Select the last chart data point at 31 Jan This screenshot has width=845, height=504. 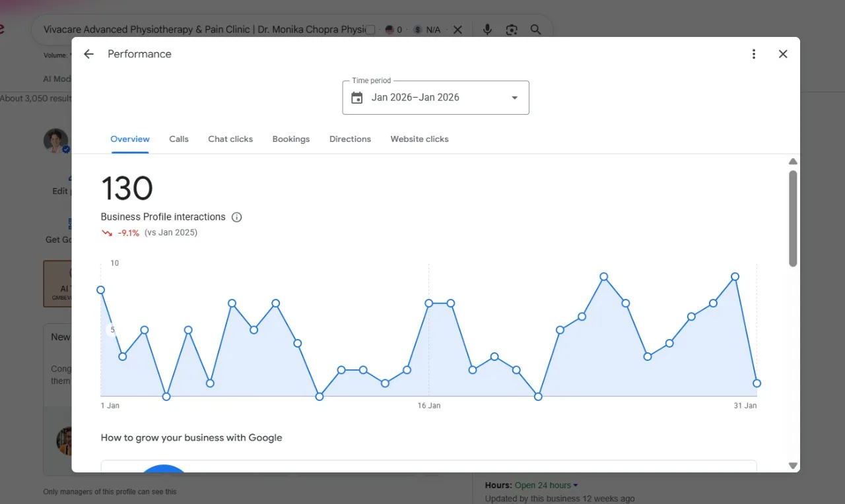(757, 383)
